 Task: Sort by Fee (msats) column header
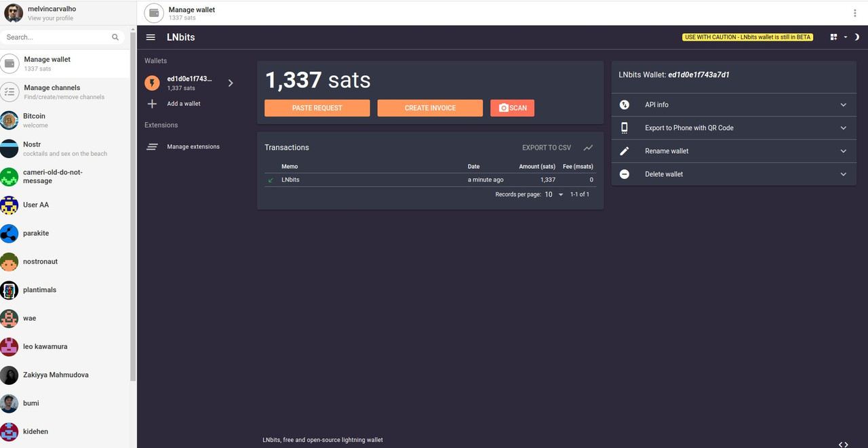point(578,166)
